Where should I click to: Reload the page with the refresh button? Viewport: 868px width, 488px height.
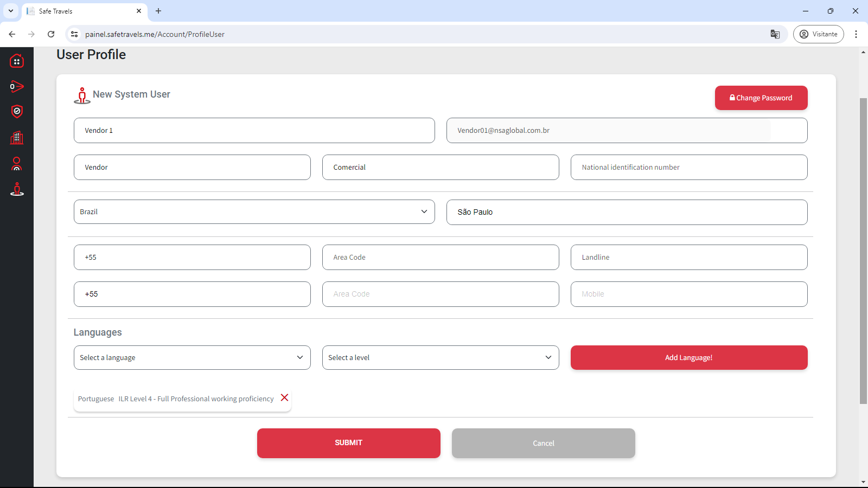point(51,34)
